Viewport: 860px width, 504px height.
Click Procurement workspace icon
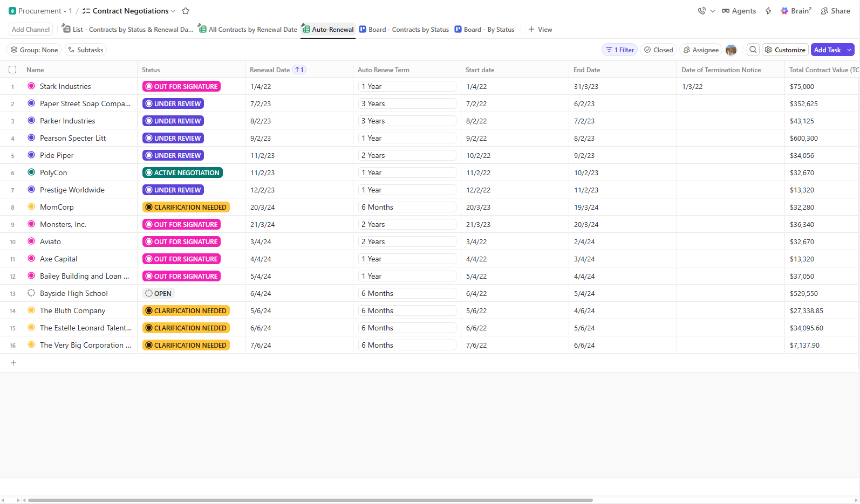[x=12, y=11]
